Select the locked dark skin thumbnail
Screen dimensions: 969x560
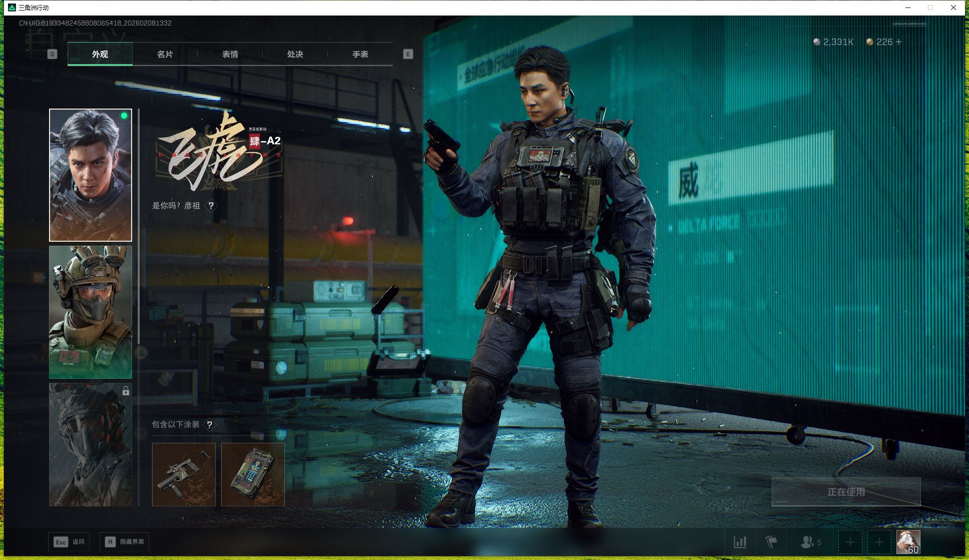[x=91, y=444]
